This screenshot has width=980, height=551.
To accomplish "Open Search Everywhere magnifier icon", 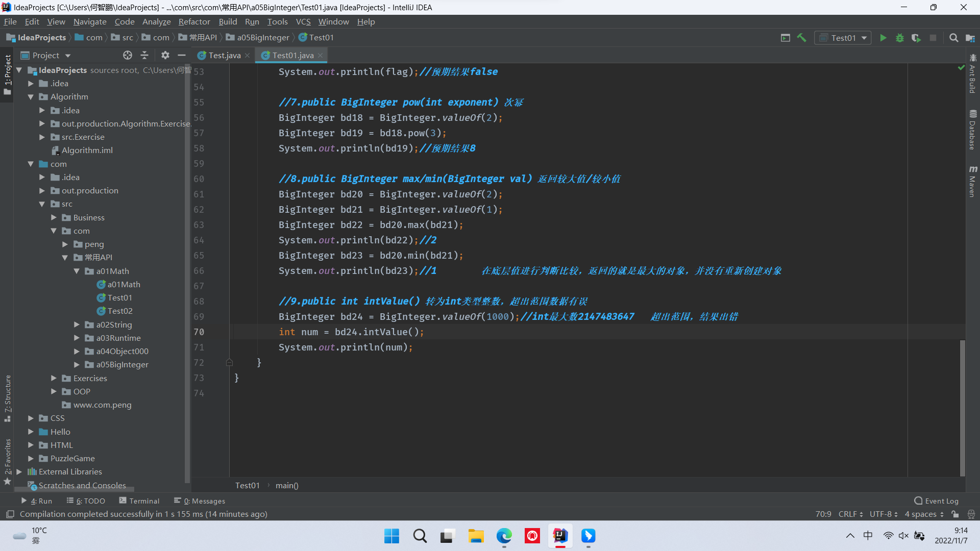I will tap(953, 38).
